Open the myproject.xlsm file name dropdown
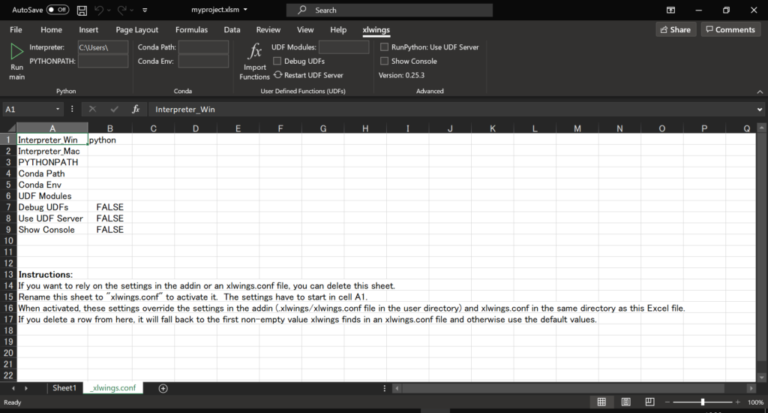The height and width of the screenshot is (413, 768). click(x=245, y=10)
